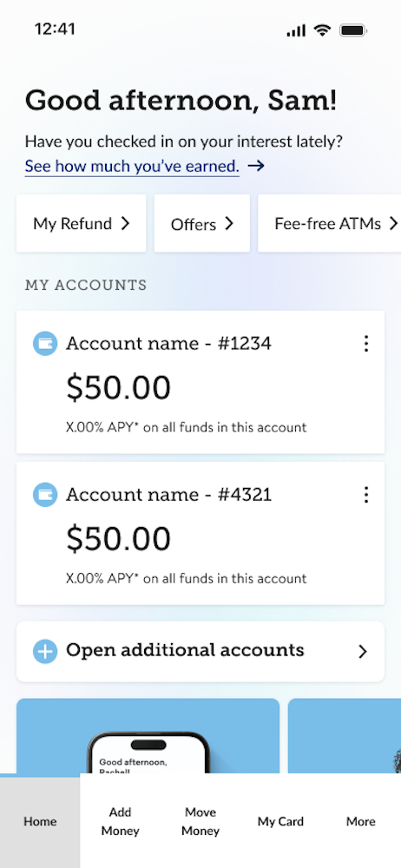Tap wallet icon beside account #4321
The height and width of the screenshot is (868, 401).
click(45, 495)
